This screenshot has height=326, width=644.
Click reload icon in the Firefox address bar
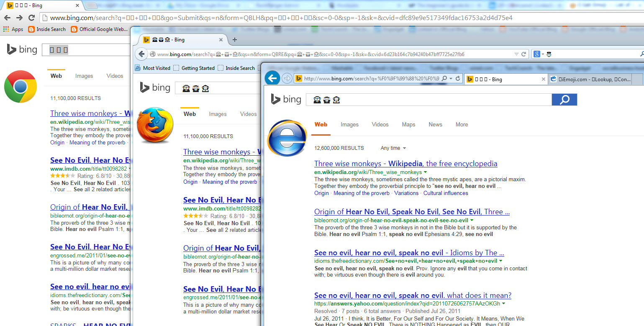pyautogui.click(x=523, y=54)
